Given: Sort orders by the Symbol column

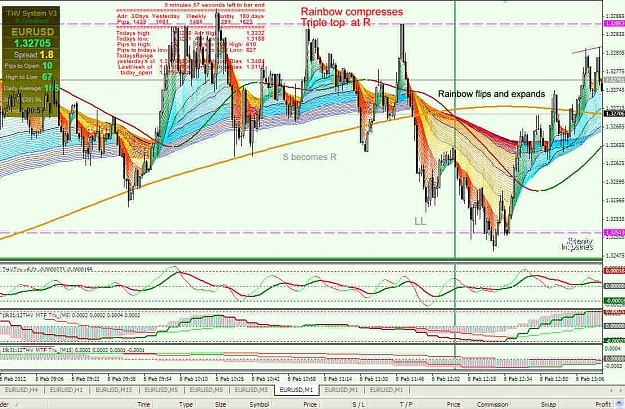Looking at the screenshot, I should point(259,404).
